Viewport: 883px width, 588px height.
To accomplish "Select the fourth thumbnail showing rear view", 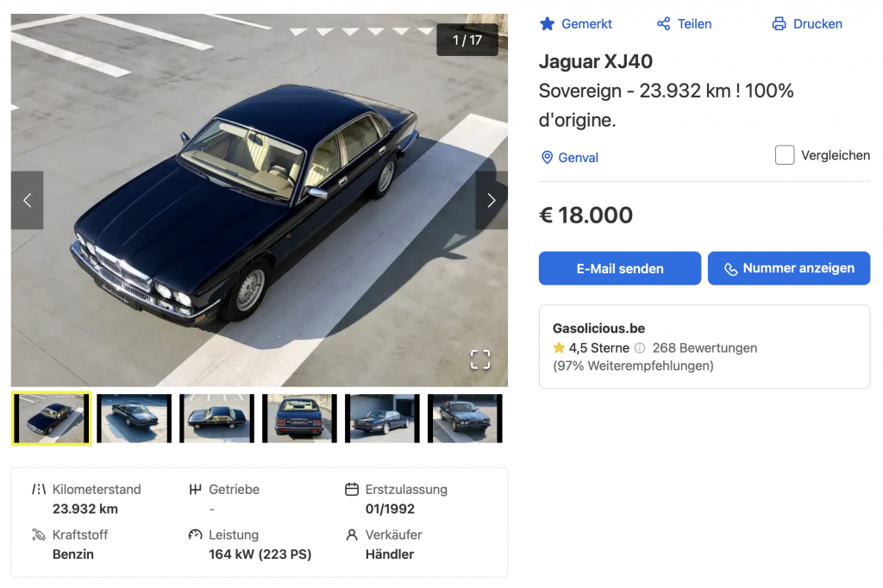I will click(299, 419).
